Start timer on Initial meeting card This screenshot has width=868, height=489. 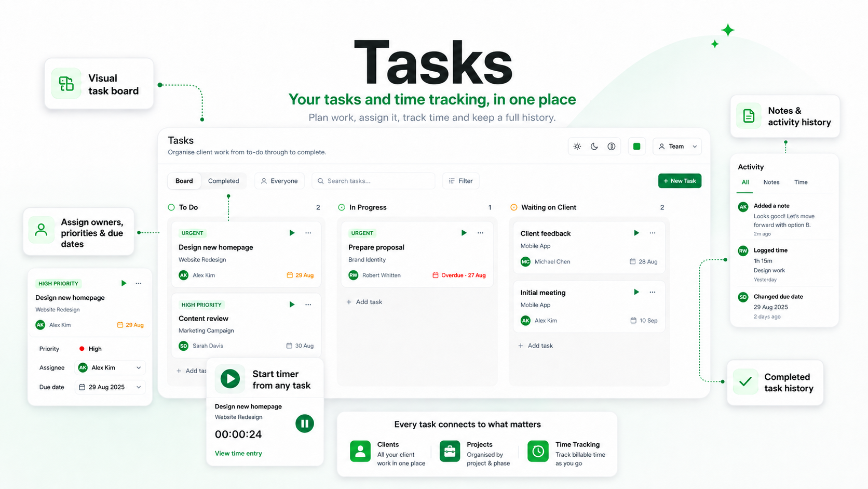tap(636, 292)
